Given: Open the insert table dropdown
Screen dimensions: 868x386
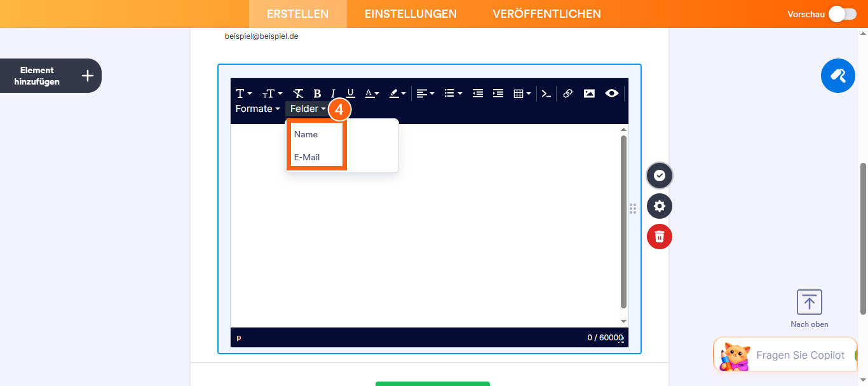Looking at the screenshot, I should tap(522, 93).
